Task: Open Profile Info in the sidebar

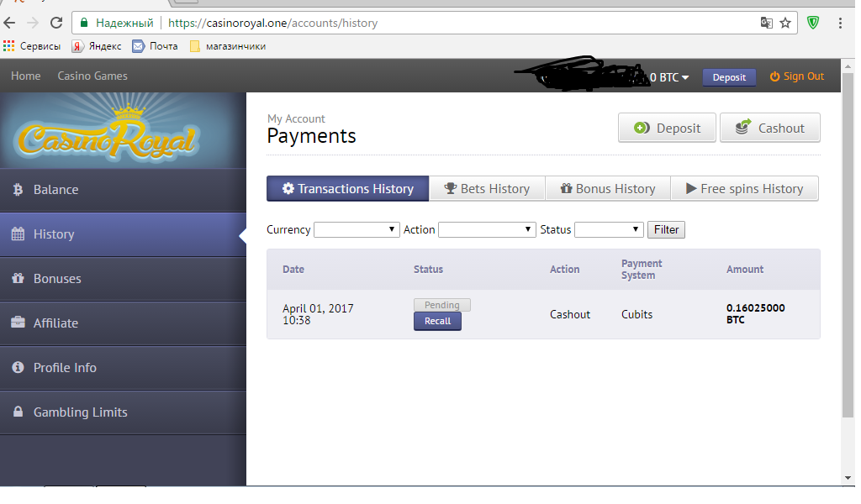Action: (123, 367)
